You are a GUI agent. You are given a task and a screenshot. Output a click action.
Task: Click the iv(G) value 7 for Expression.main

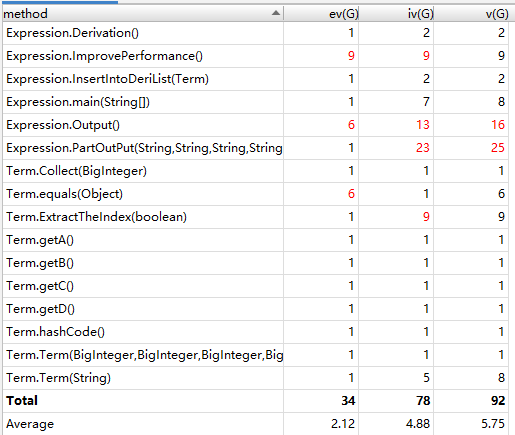(426, 102)
